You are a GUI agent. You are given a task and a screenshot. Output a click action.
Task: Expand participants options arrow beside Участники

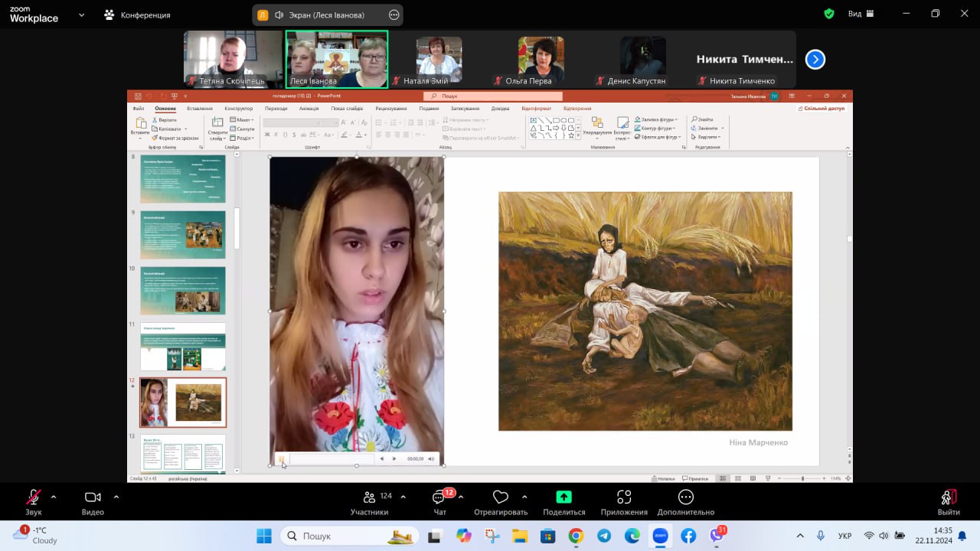click(x=403, y=496)
